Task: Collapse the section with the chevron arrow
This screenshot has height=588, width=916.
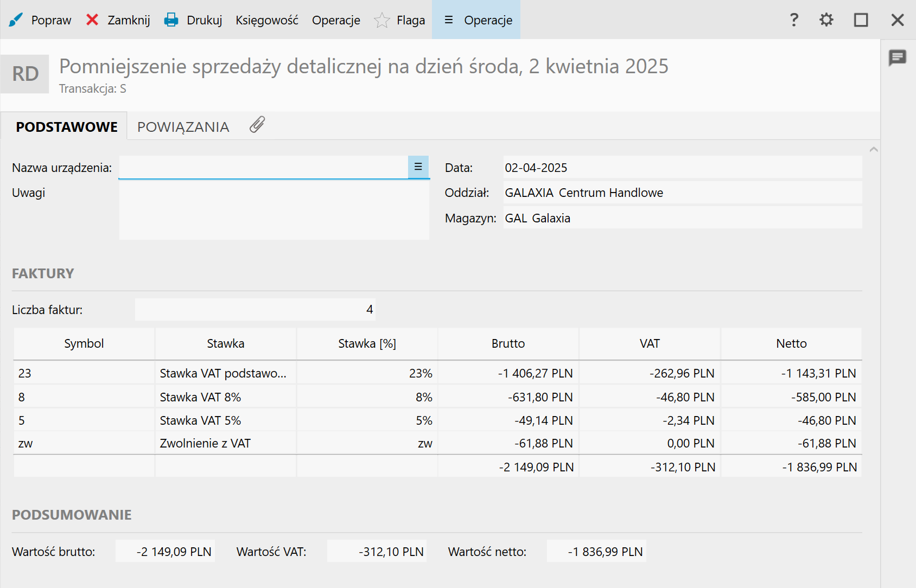Action: [x=874, y=149]
